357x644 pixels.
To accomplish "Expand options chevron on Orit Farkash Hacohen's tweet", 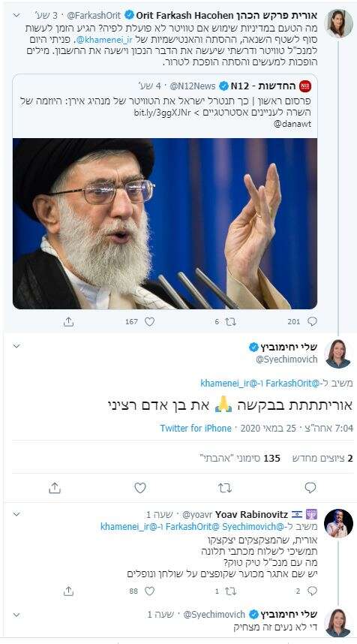I will 16,15.
